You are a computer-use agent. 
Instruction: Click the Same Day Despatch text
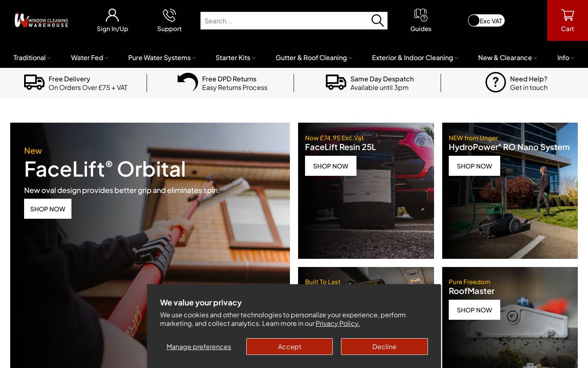[x=382, y=79]
